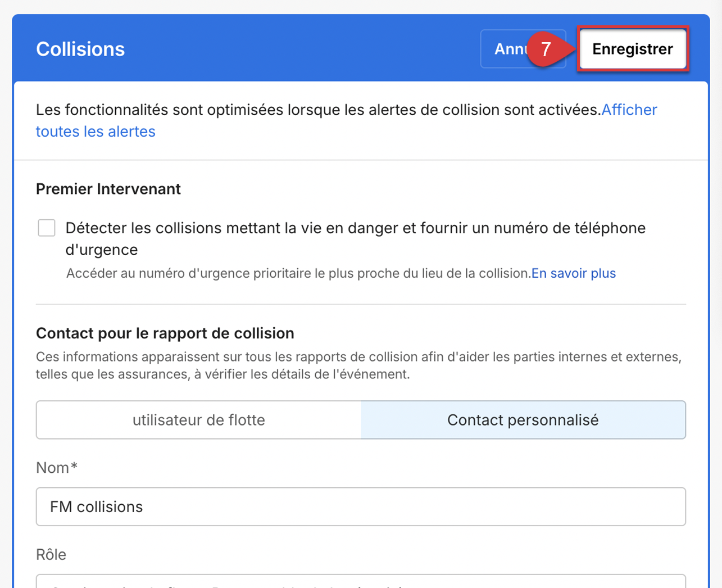Click the Nom* field label
The image size is (722, 588).
[57, 468]
